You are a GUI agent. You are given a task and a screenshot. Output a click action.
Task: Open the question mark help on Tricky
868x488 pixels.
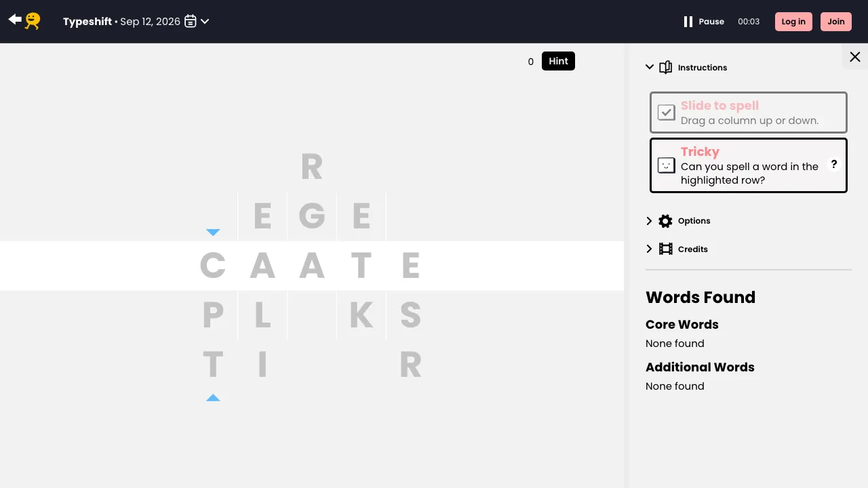[834, 164]
